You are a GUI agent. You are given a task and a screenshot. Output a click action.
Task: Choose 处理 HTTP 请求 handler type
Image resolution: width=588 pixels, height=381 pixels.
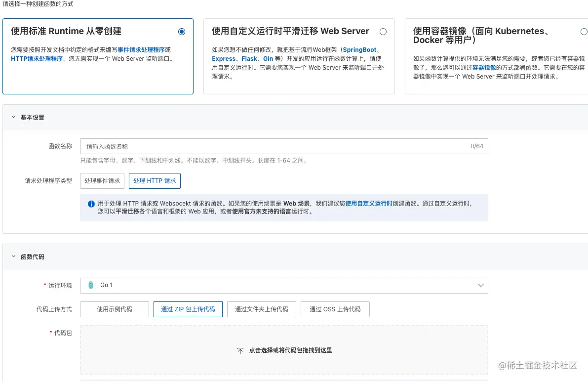tap(155, 181)
